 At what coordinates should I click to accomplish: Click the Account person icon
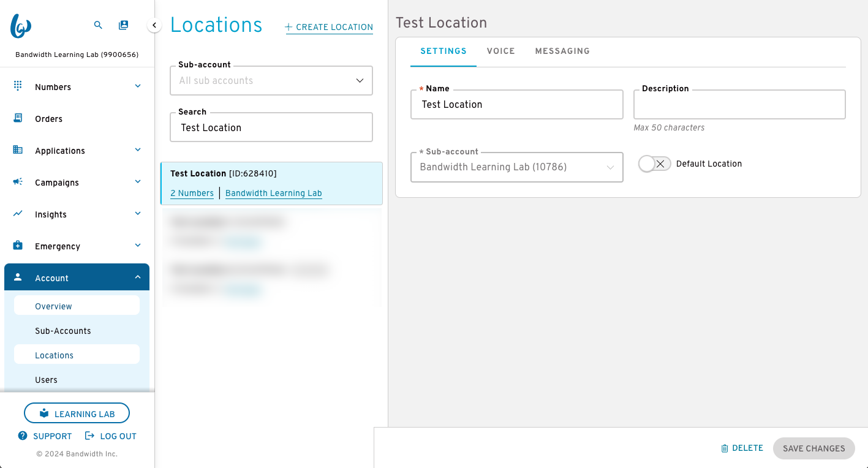[x=18, y=277]
